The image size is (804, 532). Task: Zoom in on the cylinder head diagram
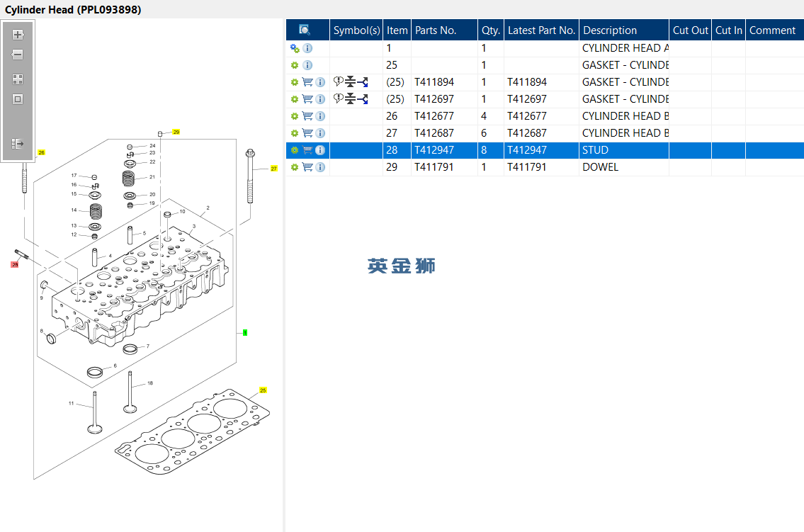(18, 34)
